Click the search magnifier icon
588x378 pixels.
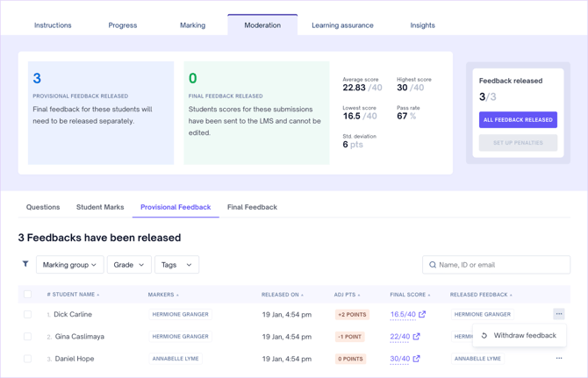pos(432,265)
